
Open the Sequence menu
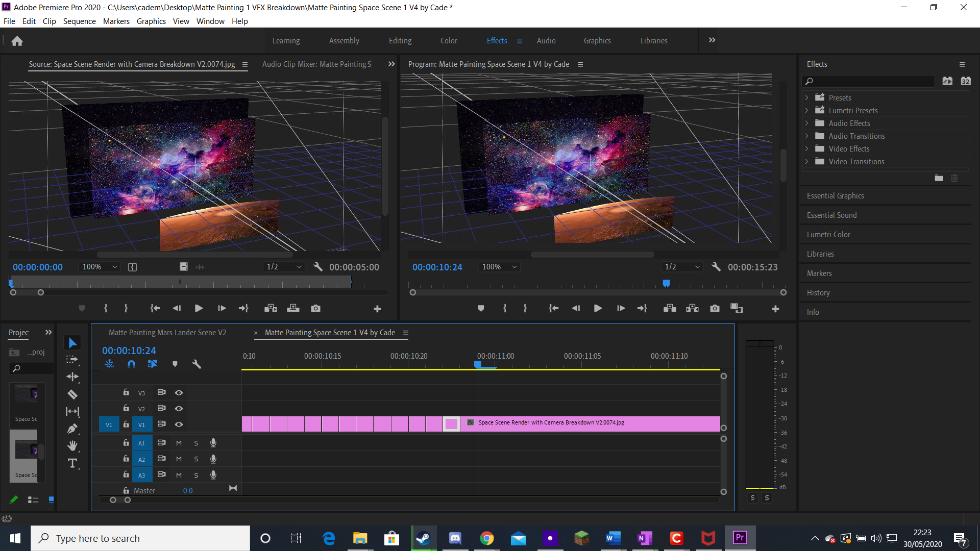(79, 21)
